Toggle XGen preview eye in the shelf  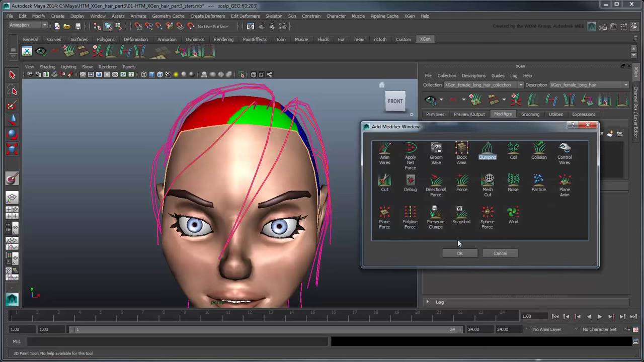[41, 51]
